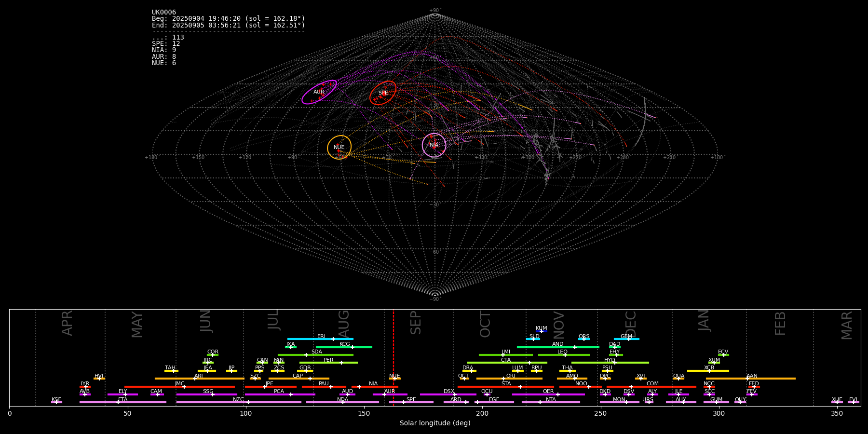
Task: Click the LEO shower bar in timeline
Action: pyautogui.click(x=564, y=355)
